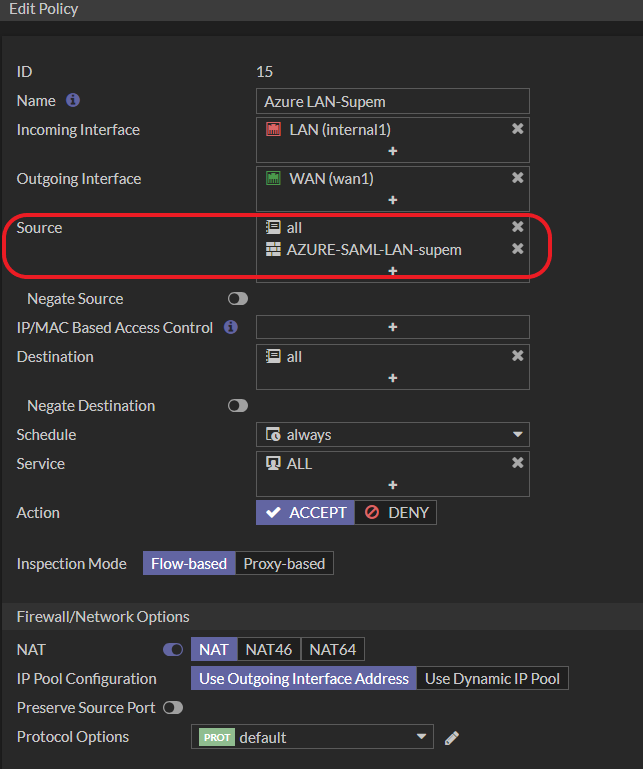The width and height of the screenshot is (643, 769).
Task: Remove AZURE-SAML-LAN-supem from Source
Action: [x=517, y=249]
